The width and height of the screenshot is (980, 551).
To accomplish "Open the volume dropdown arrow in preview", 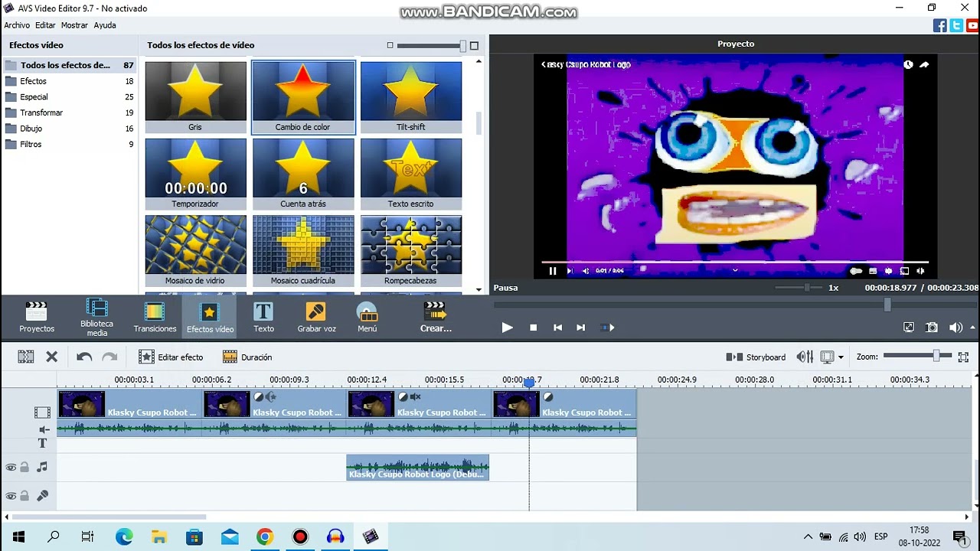I will coord(974,328).
